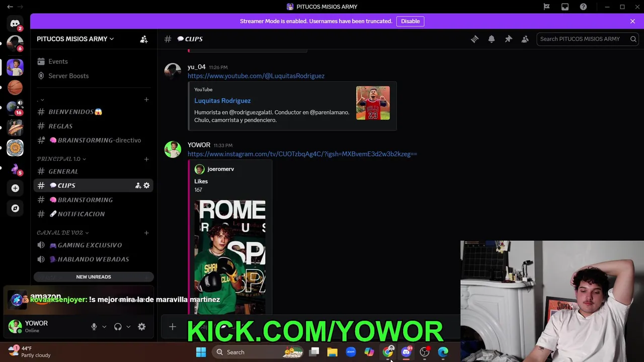Open User Settings gear icon

click(x=142, y=327)
